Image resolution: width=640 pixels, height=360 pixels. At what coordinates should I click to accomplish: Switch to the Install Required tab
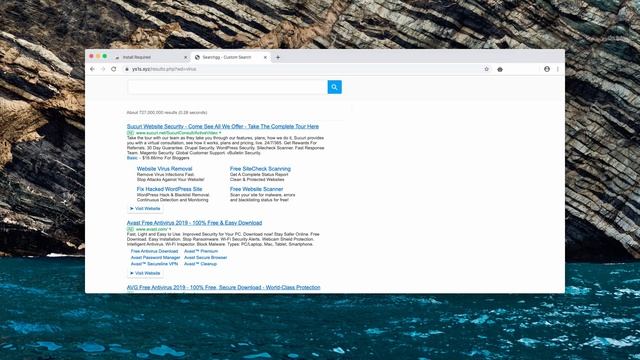(150, 58)
